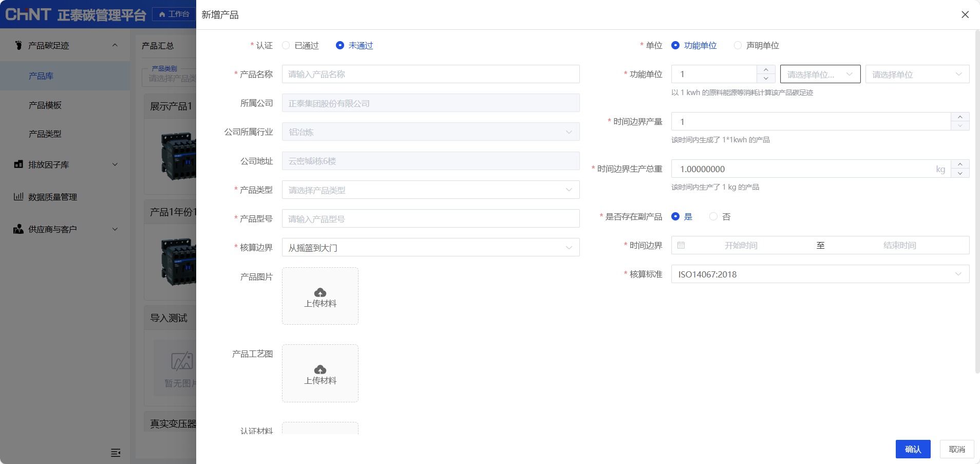Click the 展示产品1 thumbnail behind the dialog

[179, 156]
